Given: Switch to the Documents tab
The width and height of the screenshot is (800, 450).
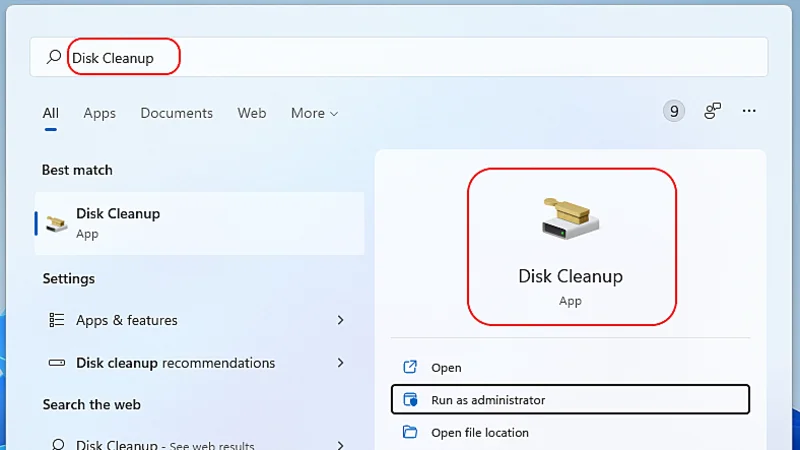Looking at the screenshot, I should (177, 113).
